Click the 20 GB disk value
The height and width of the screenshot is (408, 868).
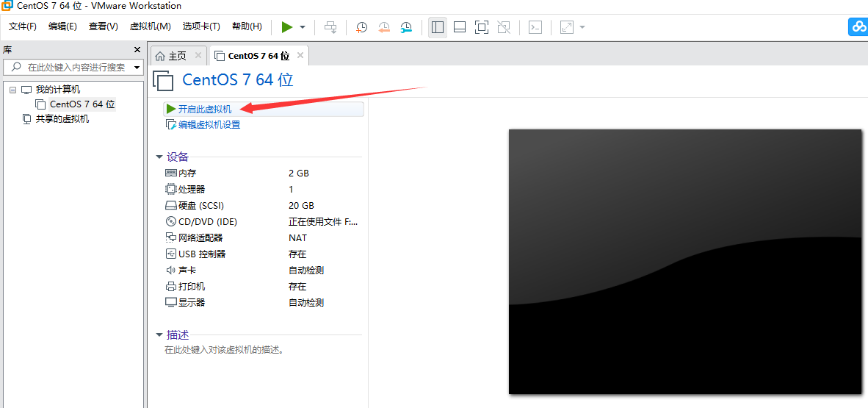[x=301, y=206]
